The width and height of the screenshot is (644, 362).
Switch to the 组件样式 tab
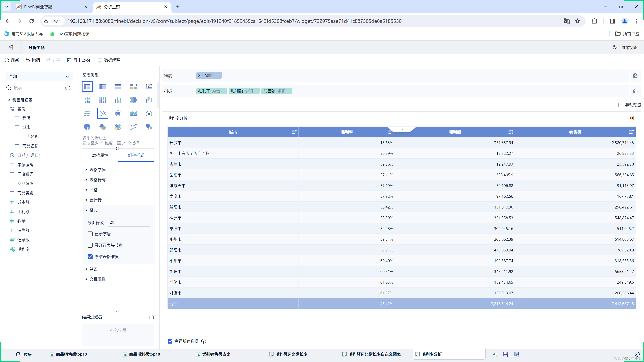(x=136, y=155)
